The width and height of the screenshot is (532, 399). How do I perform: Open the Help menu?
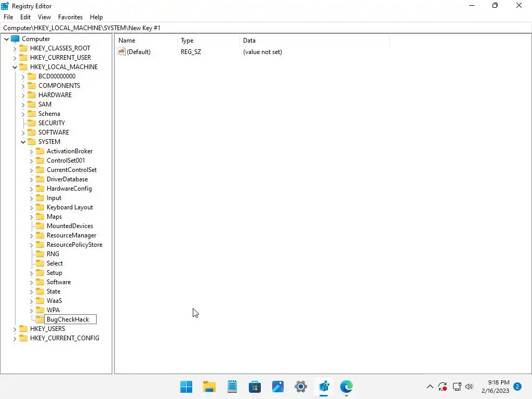pyautogui.click(x=96, y=17)
